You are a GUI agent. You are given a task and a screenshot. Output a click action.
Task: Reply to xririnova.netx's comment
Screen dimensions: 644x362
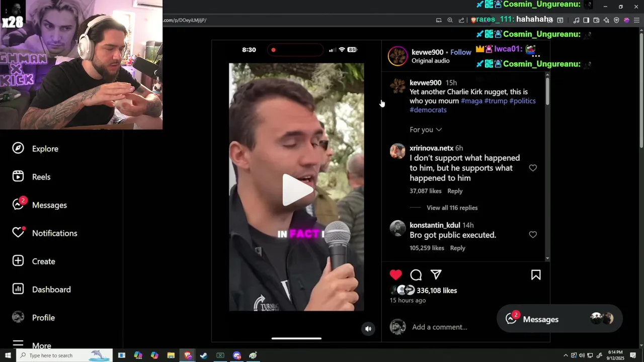pos(455,191)
